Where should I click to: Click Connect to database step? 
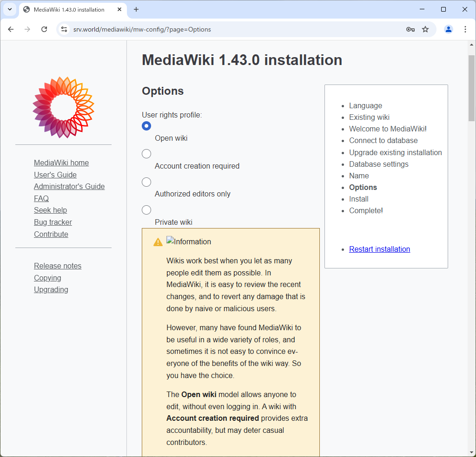[383, 140]
